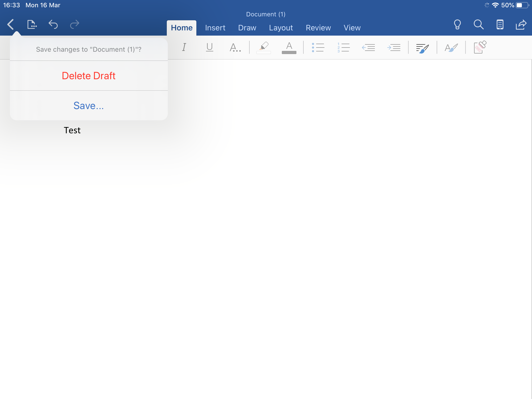Open the File menu document icon

[x=32, y=25]
